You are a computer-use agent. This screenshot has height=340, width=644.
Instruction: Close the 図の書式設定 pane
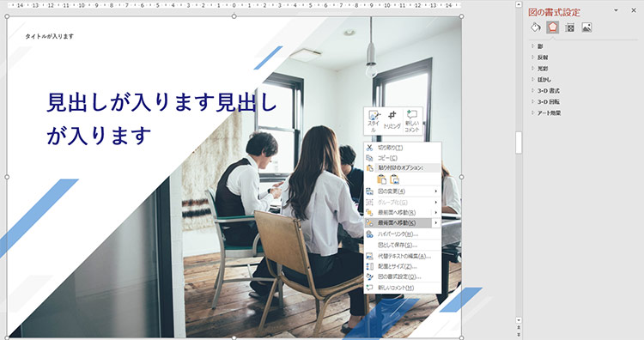[634, 10]
